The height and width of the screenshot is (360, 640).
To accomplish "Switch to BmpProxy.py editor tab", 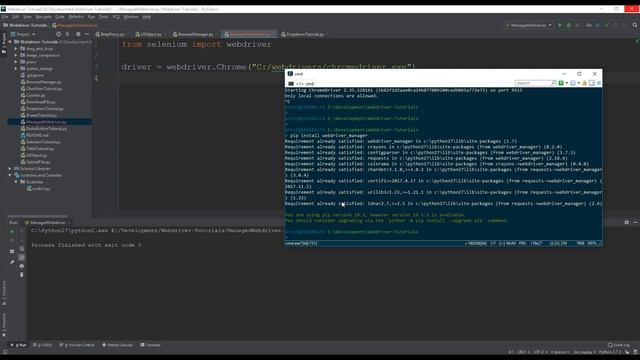I will [110, 34].
